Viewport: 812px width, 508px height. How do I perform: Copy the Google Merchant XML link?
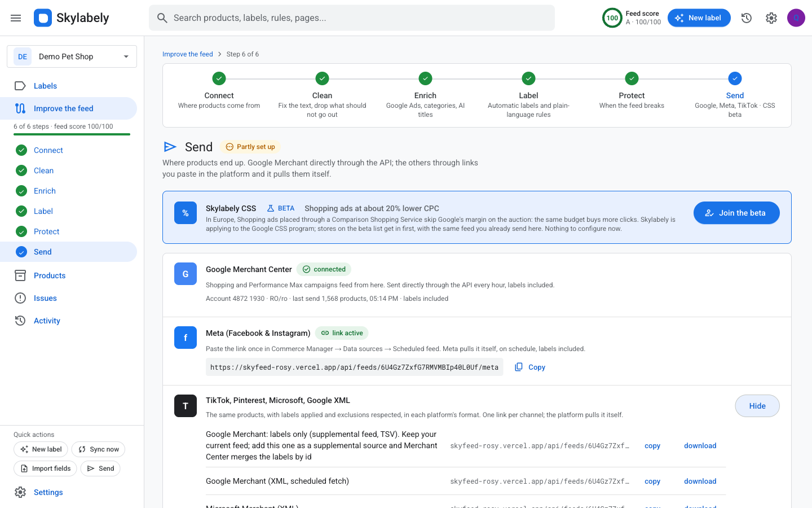[652, 481]
